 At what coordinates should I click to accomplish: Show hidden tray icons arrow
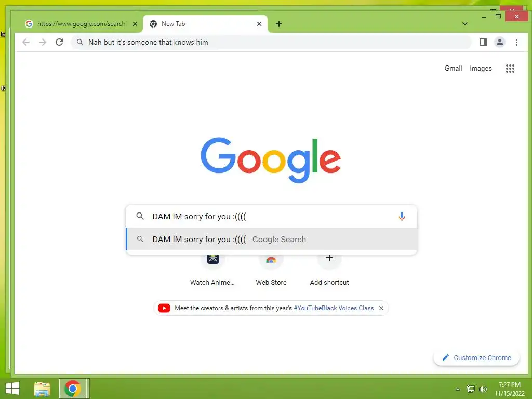(x=458, y=389)
